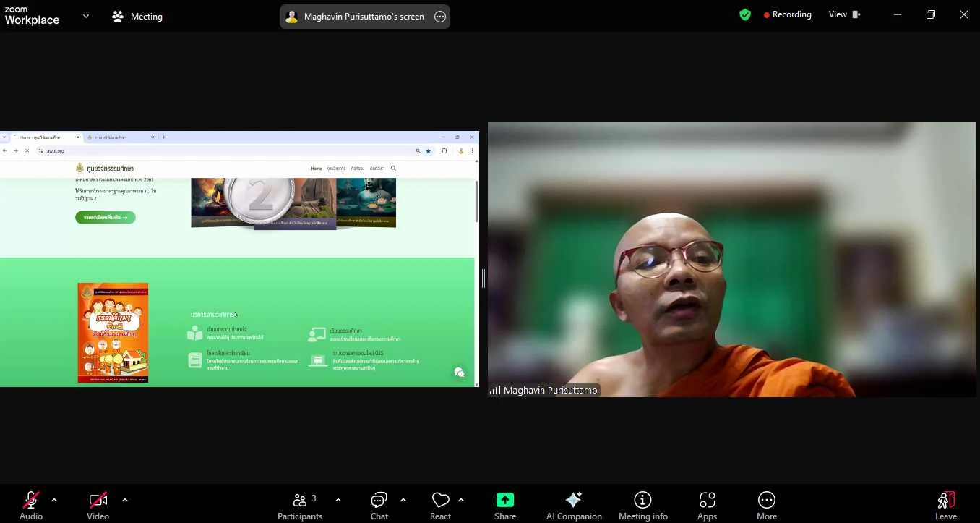The image size is (980, 523).
Task: Click the green Share screen button
Action: pos(504,505)
